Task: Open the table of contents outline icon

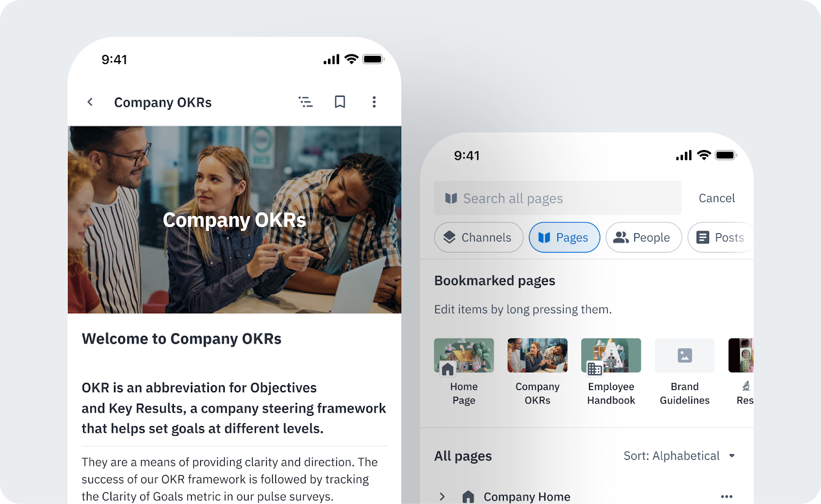Action: pyautogui.click(x=306, y=102)
